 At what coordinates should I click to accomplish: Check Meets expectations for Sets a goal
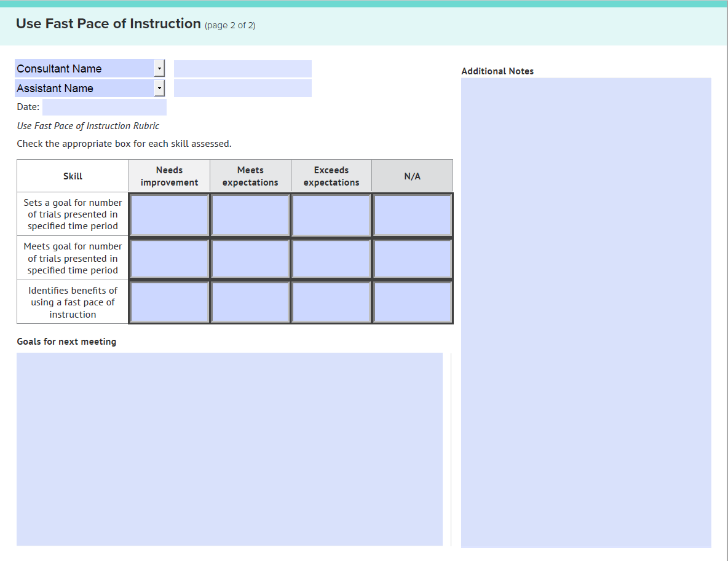click(x=250, y=215)
